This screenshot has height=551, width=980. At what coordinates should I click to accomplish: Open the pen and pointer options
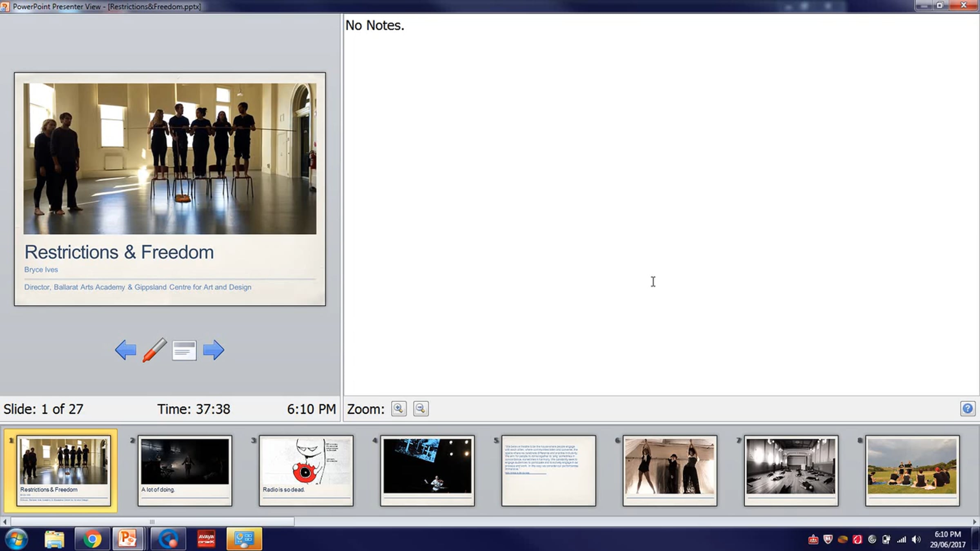(154, 350)
